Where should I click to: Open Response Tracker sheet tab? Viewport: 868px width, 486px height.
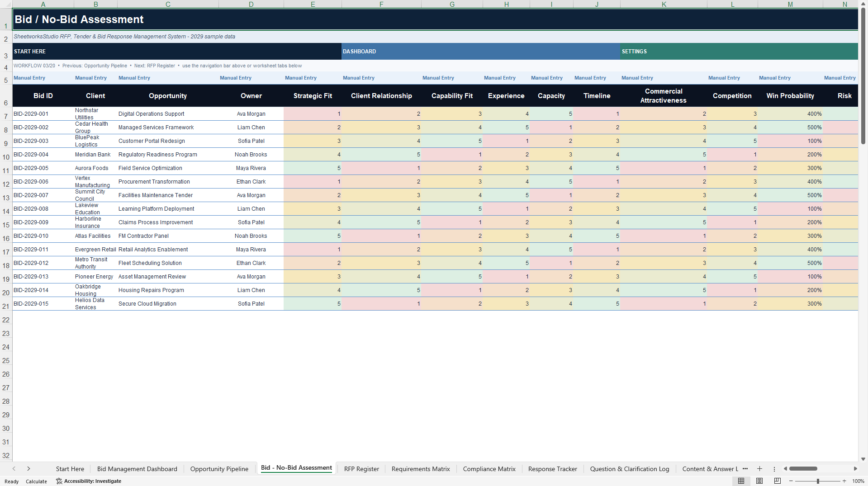tap(553, 469)
